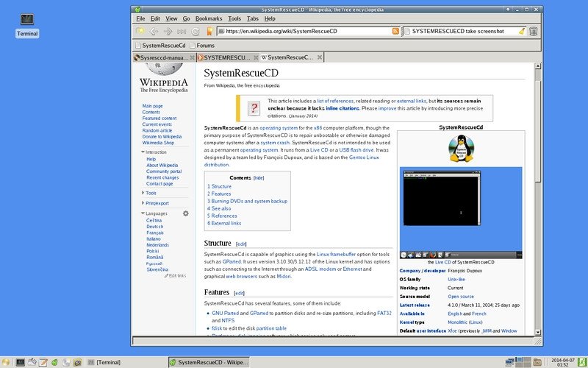This screenshot has height=368, width=588.
Task: Open the 'inline citations' link in notice box
Action: [x=343, y=108]
